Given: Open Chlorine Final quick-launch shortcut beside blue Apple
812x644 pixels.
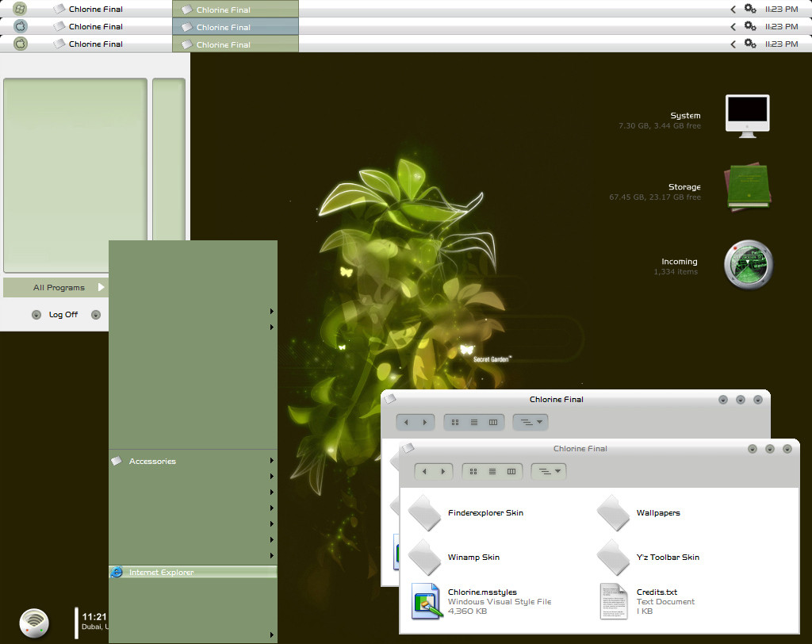Looking at the screenshot, I should 88,26.
